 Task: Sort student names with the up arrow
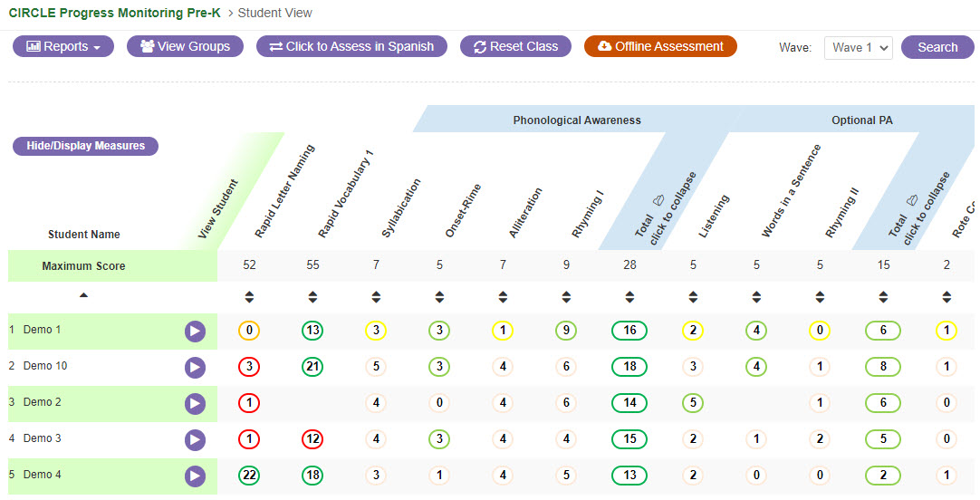[83, 295]
